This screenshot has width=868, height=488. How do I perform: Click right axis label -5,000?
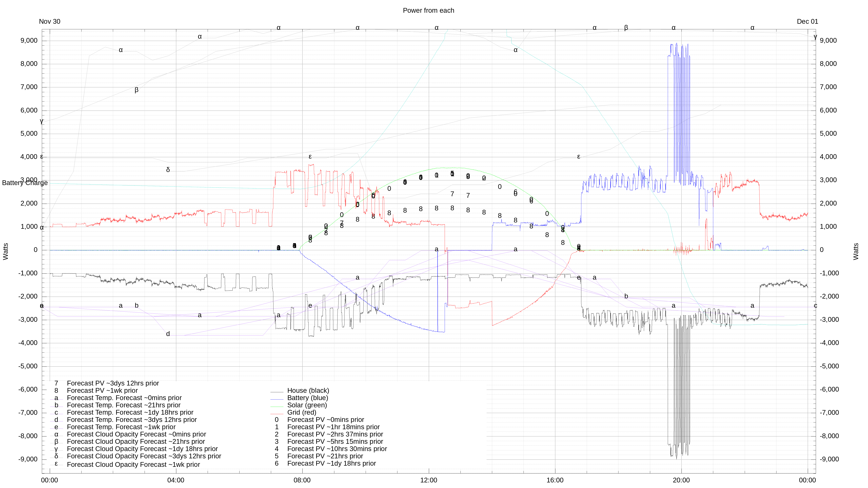coord(829,366)
